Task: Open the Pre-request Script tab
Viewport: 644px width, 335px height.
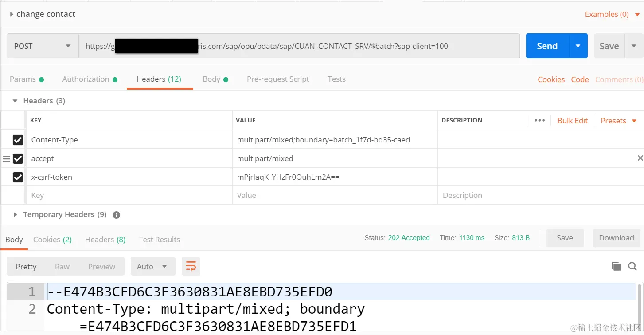Action: [x=278, y=79]
